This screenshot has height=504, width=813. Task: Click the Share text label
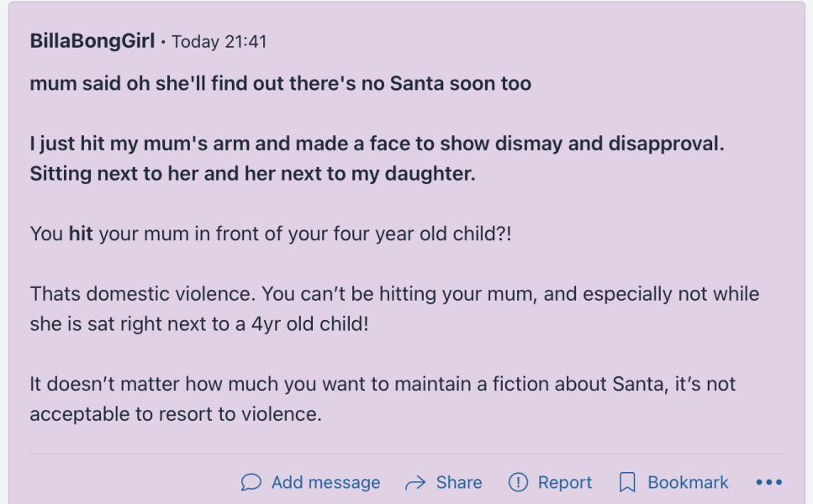pyautogui.click(x=458, y=482)
